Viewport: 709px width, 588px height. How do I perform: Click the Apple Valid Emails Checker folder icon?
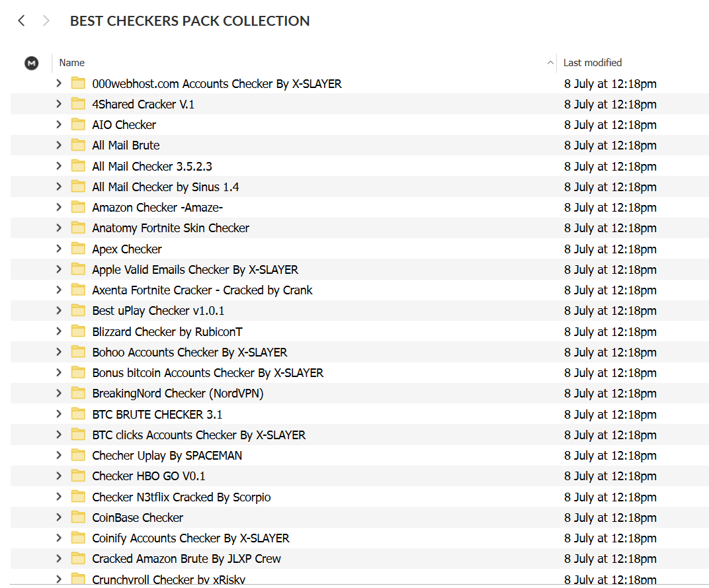[x=78, y=269]
